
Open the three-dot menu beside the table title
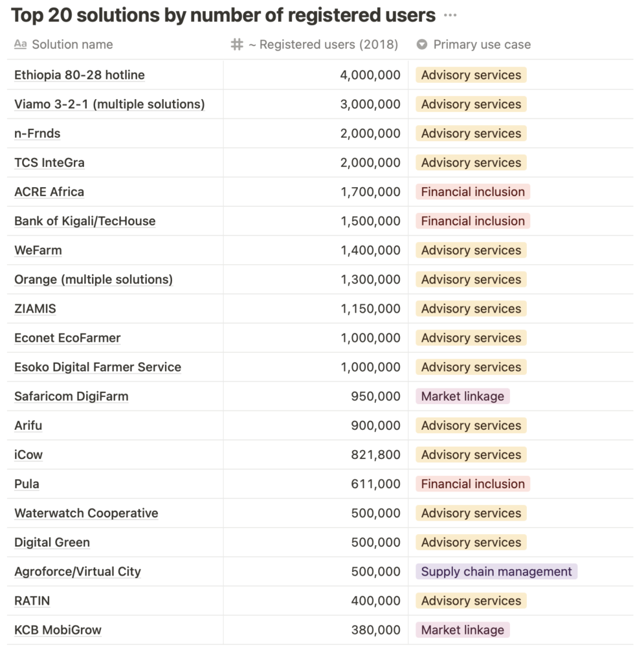point(450,16)
